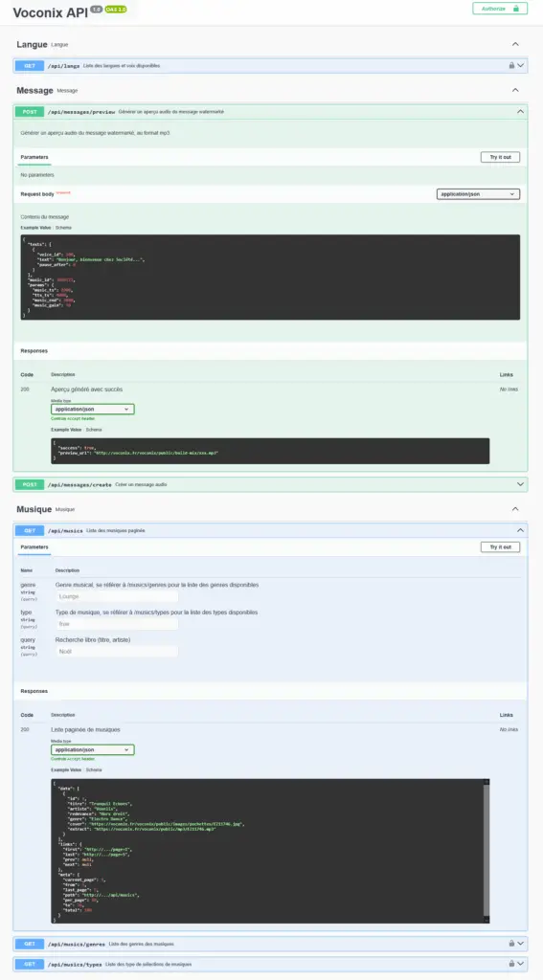Click the /api/musics/types path text

click(75, 965)
